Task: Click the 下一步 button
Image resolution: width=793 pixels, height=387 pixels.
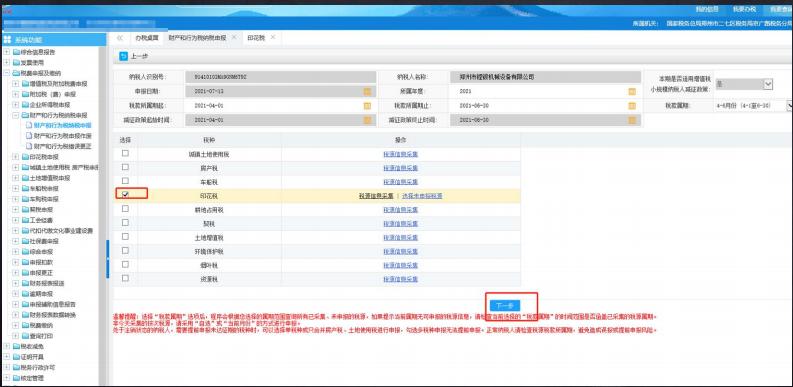Action: (x=505, y=306)
